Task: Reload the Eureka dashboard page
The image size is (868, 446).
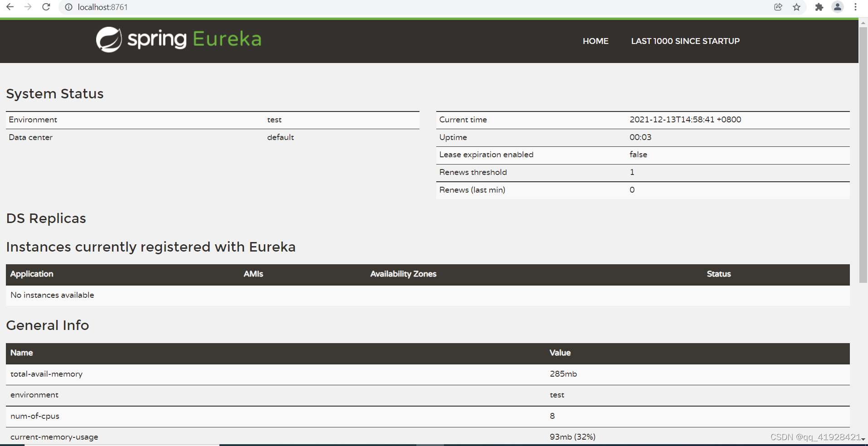Action: click(x=46, y=7)
